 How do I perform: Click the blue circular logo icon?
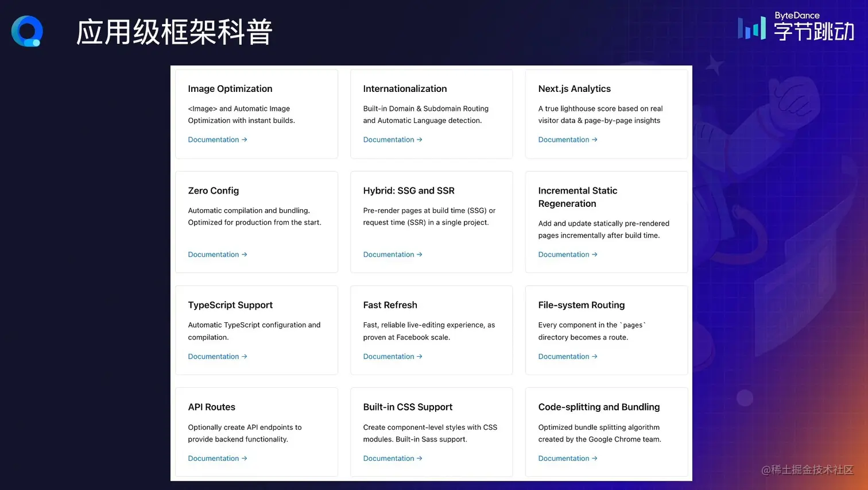[x=27, y=31]
